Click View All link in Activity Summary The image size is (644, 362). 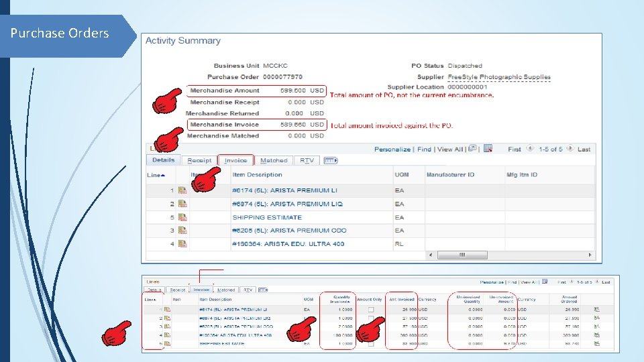click(x=449, y=149)
